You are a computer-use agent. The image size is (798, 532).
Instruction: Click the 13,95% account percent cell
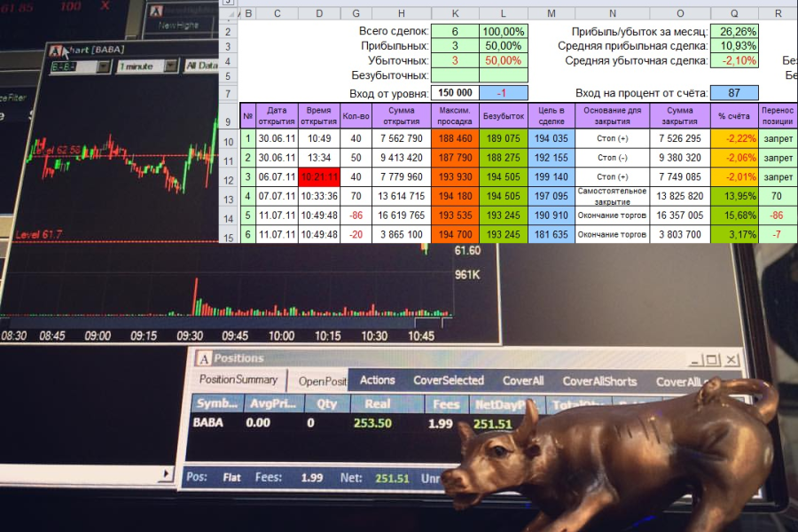tap(734, 196)
